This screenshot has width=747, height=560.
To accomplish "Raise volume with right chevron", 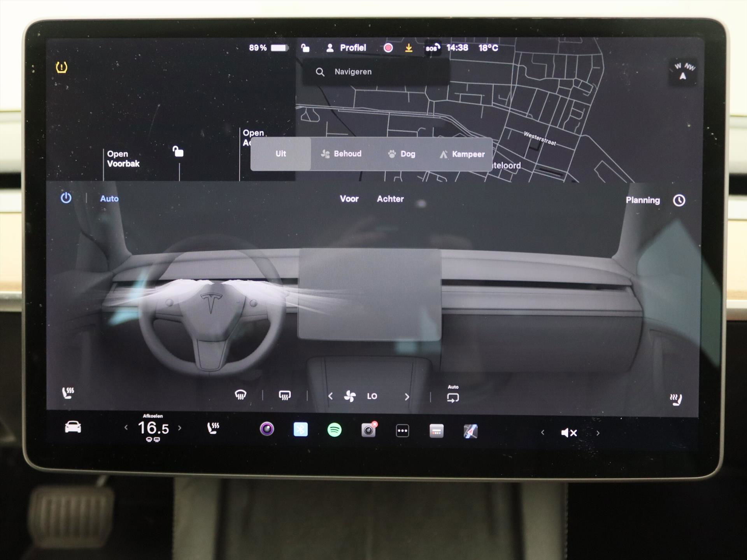I will coord(598,433).
